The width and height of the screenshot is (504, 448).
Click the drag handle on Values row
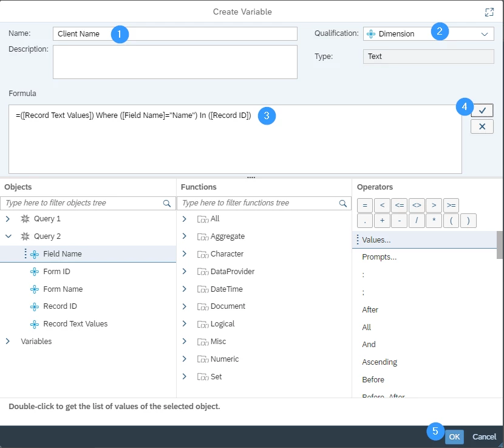(358, 240)
